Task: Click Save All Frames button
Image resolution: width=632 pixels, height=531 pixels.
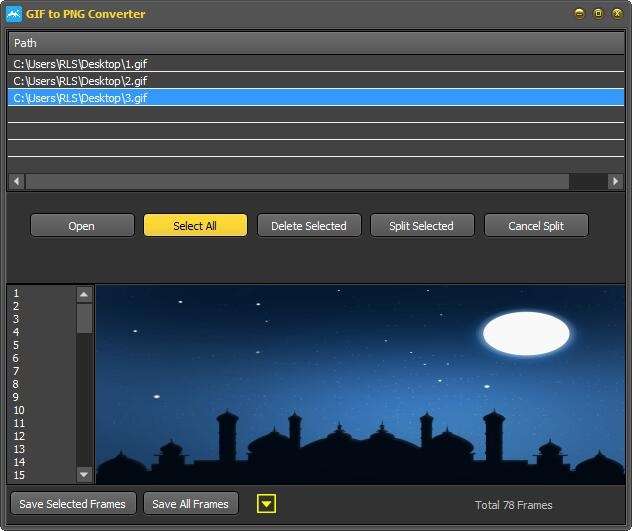Action: tap(191, 503)
